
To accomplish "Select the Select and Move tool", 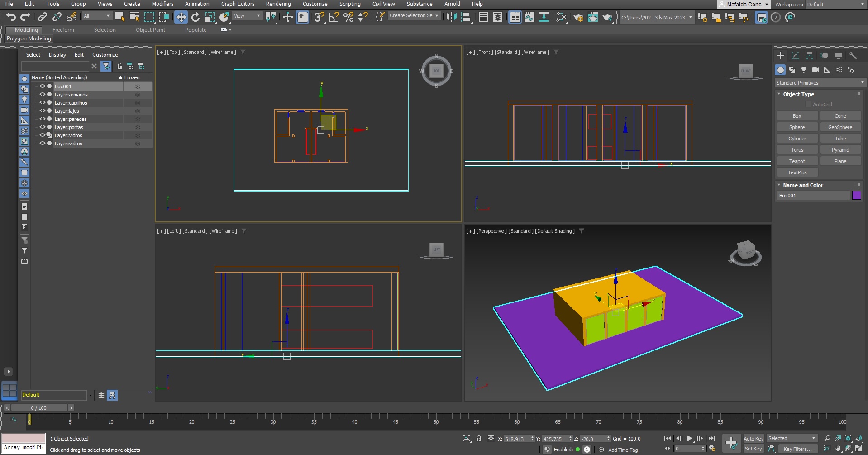I will [x=181, y=17].
